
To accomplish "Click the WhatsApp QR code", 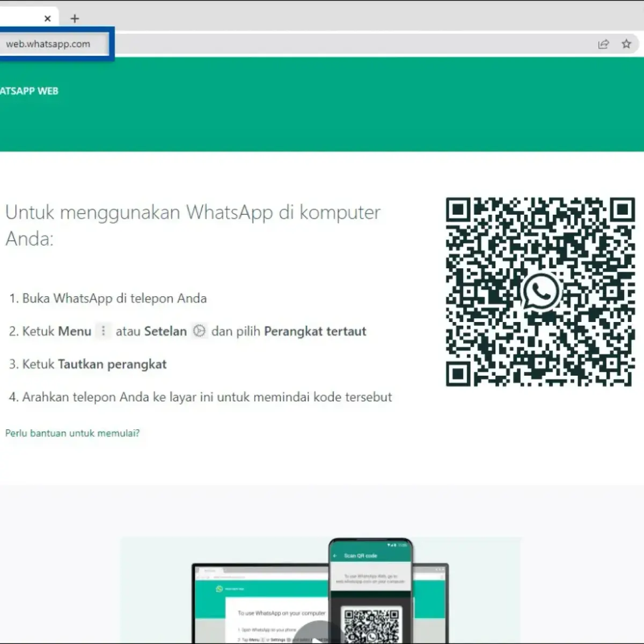I will [x=540, y=291].
